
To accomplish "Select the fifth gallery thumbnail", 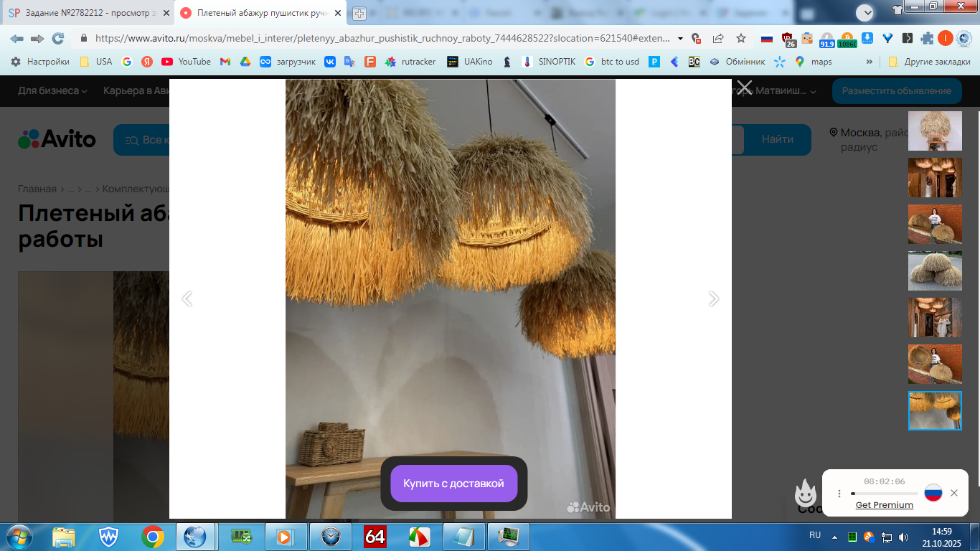I will point(935,317).
